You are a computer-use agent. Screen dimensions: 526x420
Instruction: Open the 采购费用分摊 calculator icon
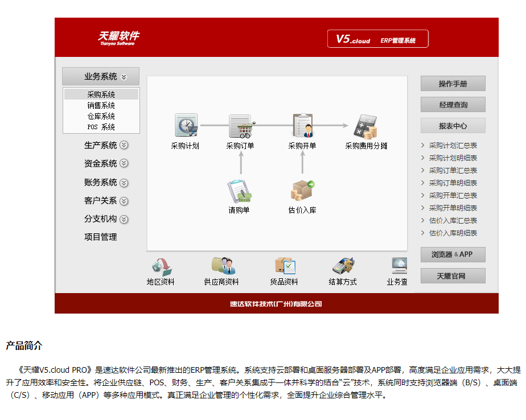(x=365, y=127)
